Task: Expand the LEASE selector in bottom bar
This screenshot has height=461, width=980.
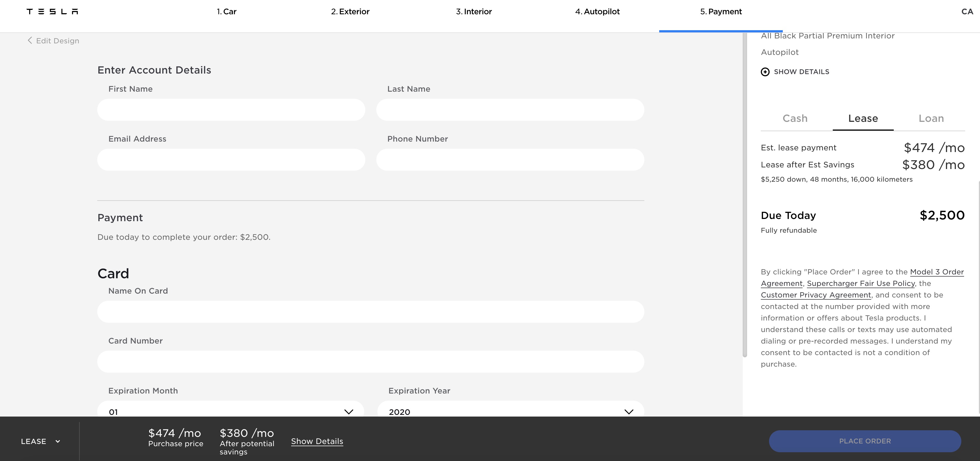Action: [x=40, y=441]
